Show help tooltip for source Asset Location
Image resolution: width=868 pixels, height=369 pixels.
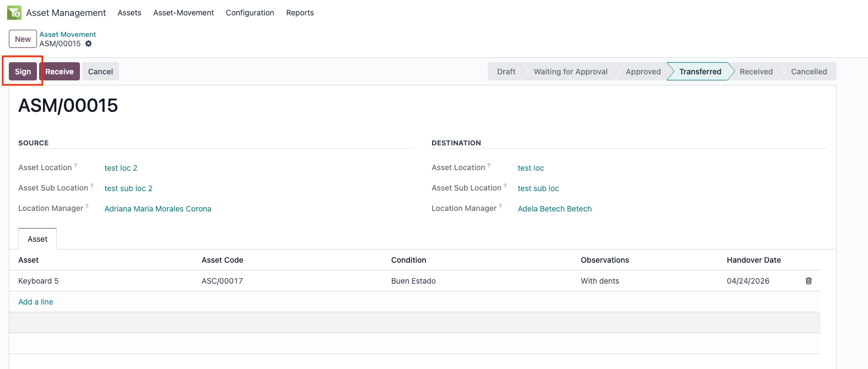pyautogui.click(x=76, y=165)
